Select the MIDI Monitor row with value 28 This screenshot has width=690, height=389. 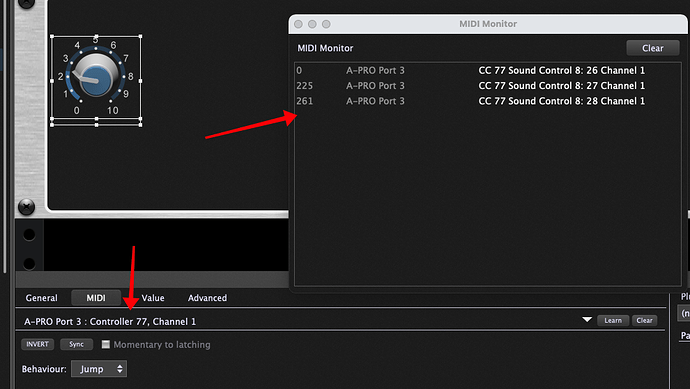click(x=488, y=101)
